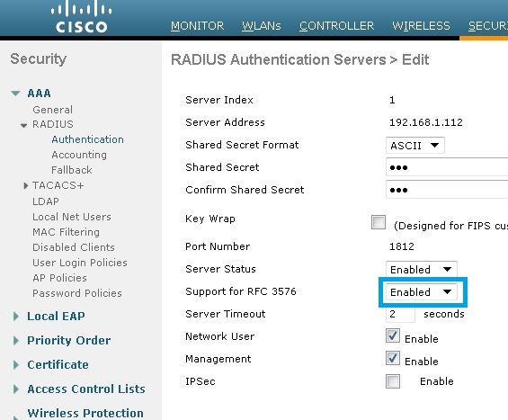
Task: Open the Server Status dropdown
Action: pos(421,269)
